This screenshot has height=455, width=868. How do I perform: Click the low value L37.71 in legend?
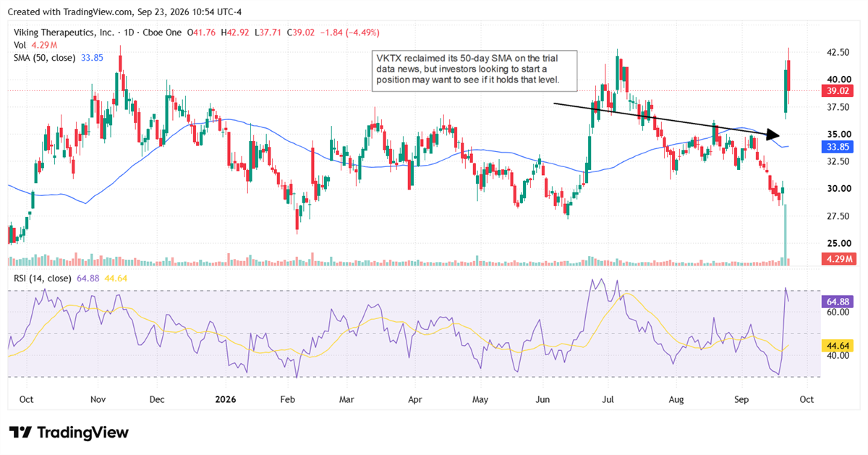[269, 33]
